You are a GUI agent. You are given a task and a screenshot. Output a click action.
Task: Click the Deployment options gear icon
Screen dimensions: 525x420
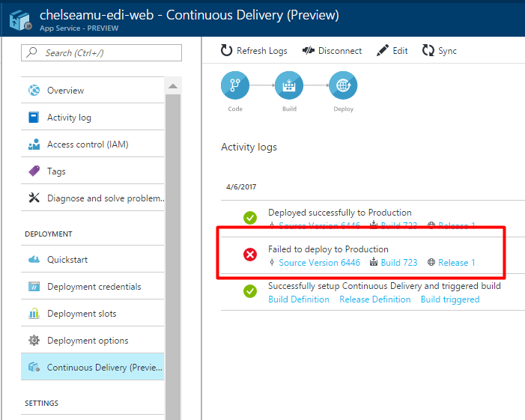point(34,341)
